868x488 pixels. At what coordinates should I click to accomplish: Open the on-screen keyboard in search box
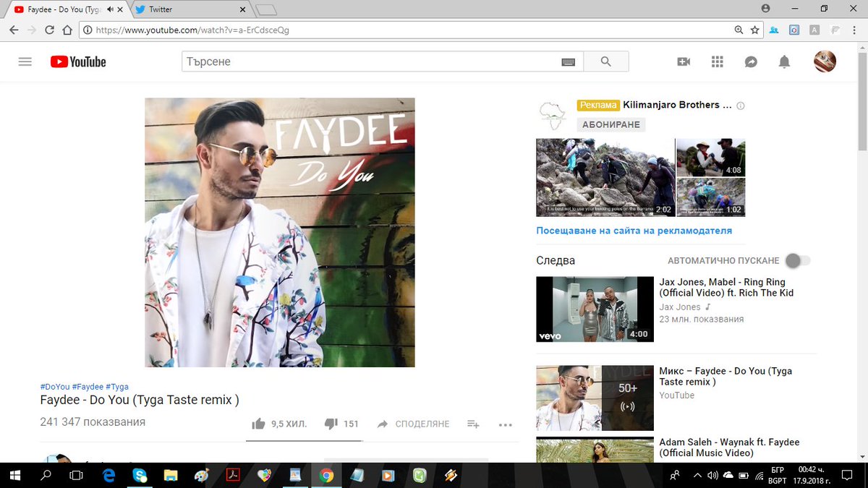coord(569,62)
